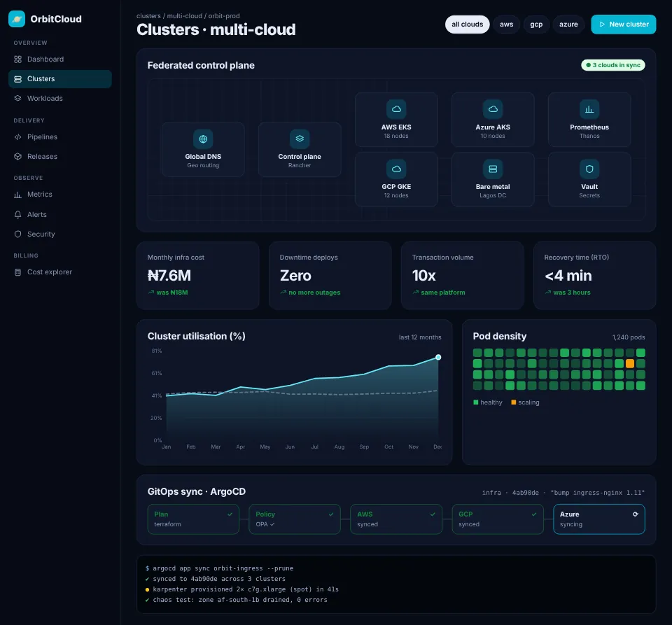Click the Plan step checkmark icon
Screen dimensions: 672x625
click(230, 514)
